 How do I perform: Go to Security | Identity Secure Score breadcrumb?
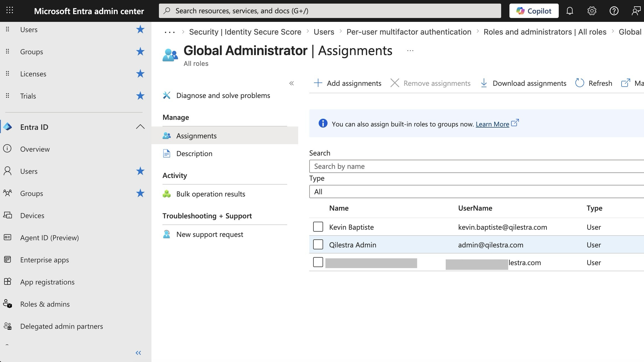[x=245, y=32]
